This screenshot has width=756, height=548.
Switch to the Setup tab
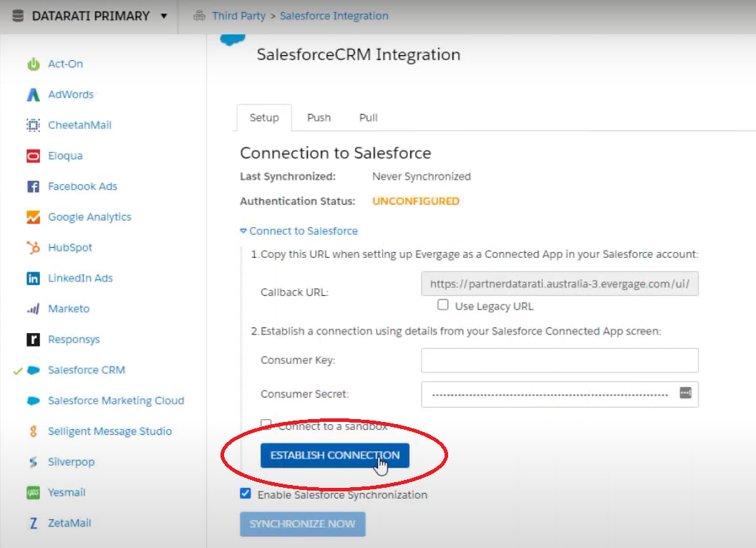tap(264, 117)
